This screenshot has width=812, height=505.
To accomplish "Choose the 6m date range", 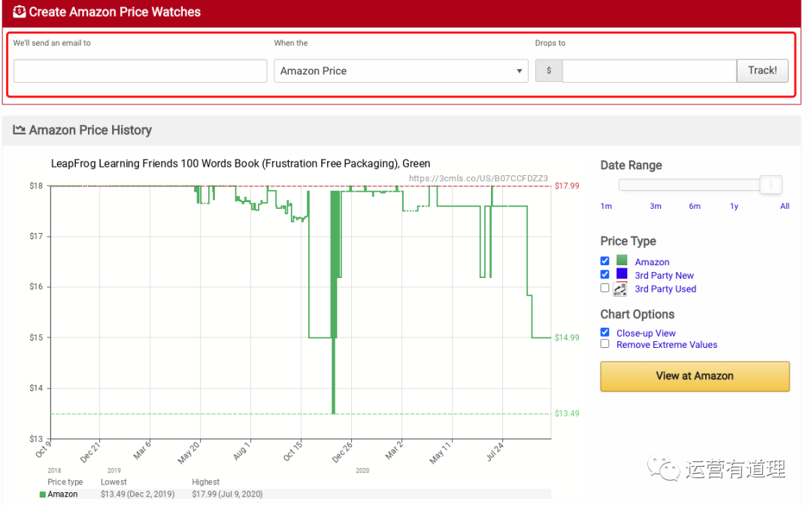I will click(x=695, y=206).
